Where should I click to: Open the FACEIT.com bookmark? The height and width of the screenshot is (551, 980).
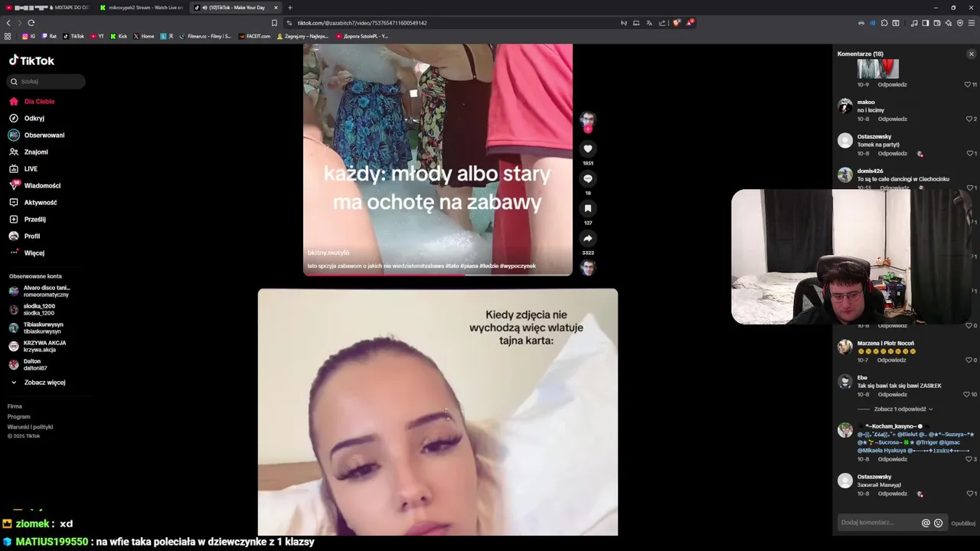pos(254,36)
